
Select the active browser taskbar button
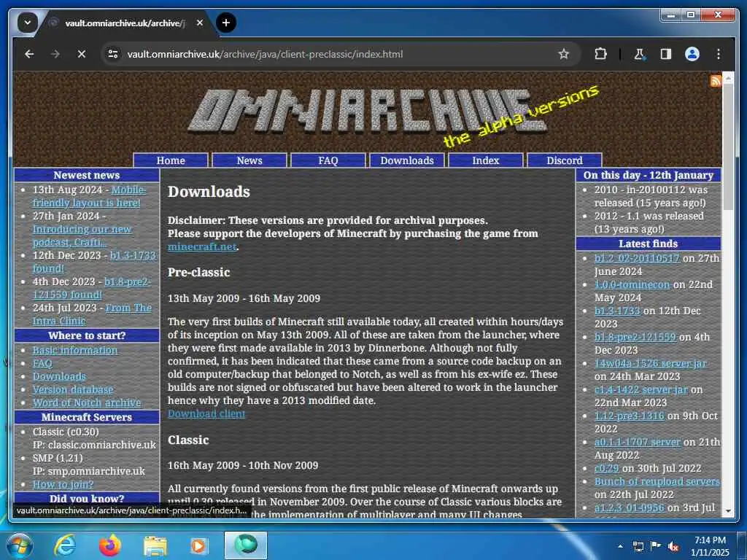[x=246, y=545]
